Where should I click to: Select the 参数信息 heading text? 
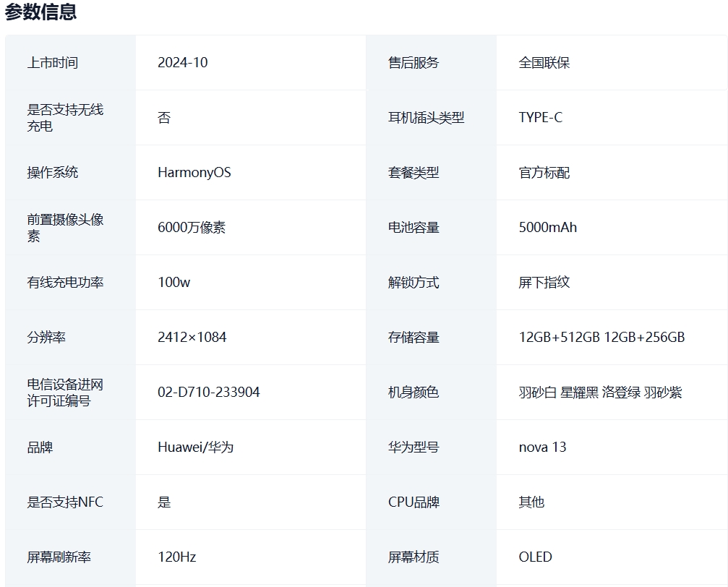click(40, 11)
